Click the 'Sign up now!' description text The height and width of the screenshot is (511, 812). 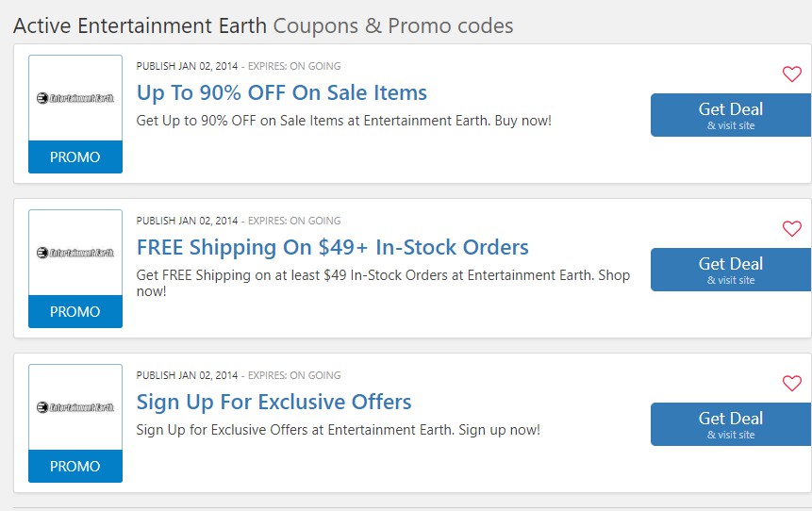pos(338,430)
